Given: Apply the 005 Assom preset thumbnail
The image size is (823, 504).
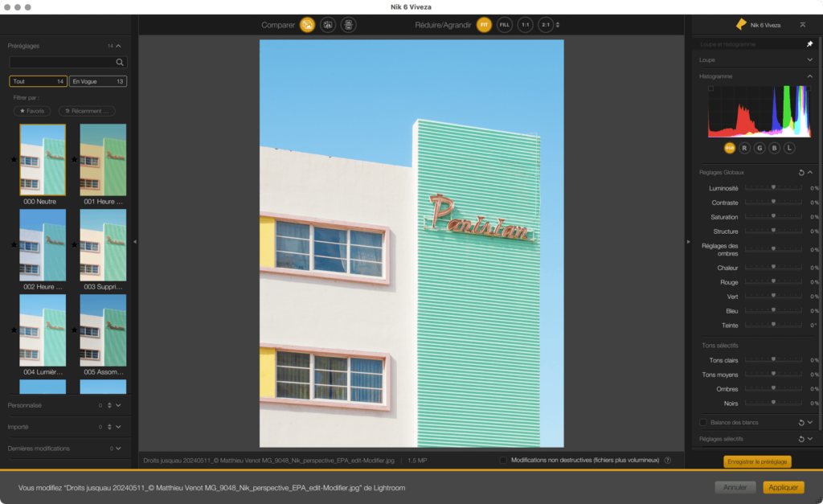Looking at the screenshot, I should (x=103, y=330).
